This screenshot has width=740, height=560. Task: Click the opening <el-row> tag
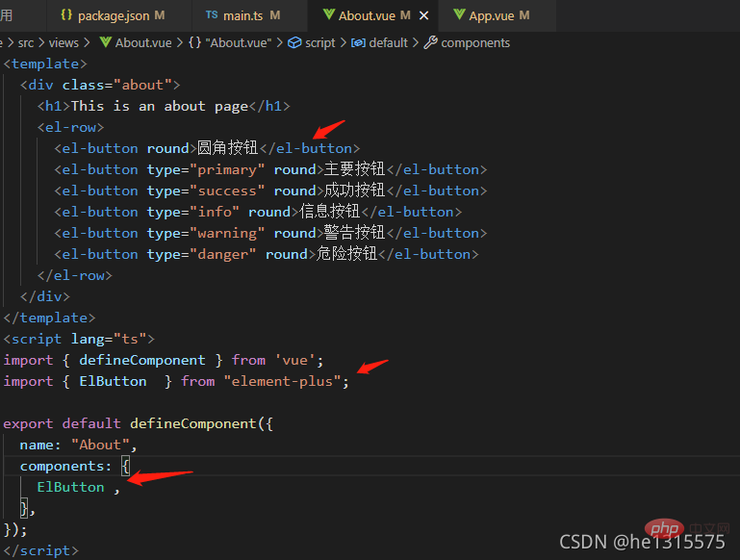tap(71, 127)
